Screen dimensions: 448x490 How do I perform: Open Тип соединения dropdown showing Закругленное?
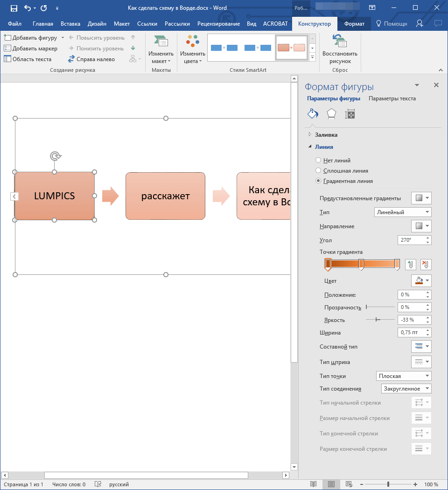point(406,389)
